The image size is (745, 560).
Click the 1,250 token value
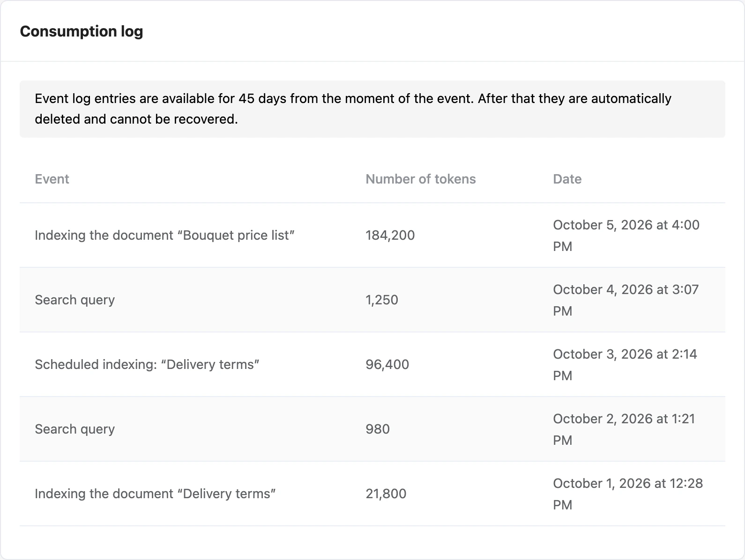[382, 300]
